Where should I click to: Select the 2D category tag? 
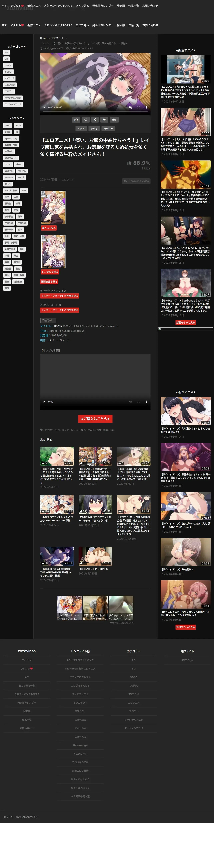point(6,52)
